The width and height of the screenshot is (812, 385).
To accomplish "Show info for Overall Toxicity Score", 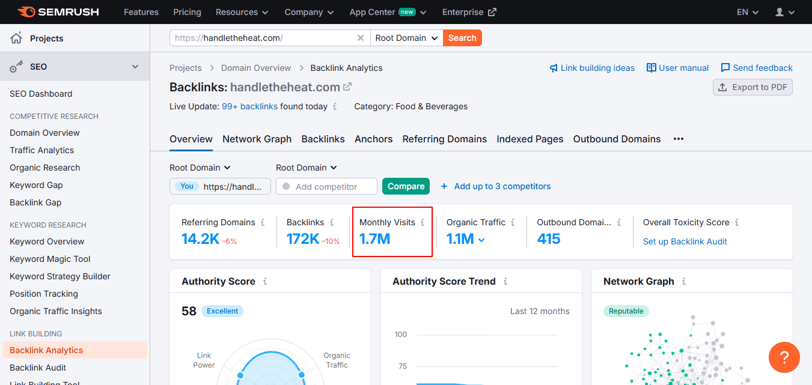I will 737,222.
